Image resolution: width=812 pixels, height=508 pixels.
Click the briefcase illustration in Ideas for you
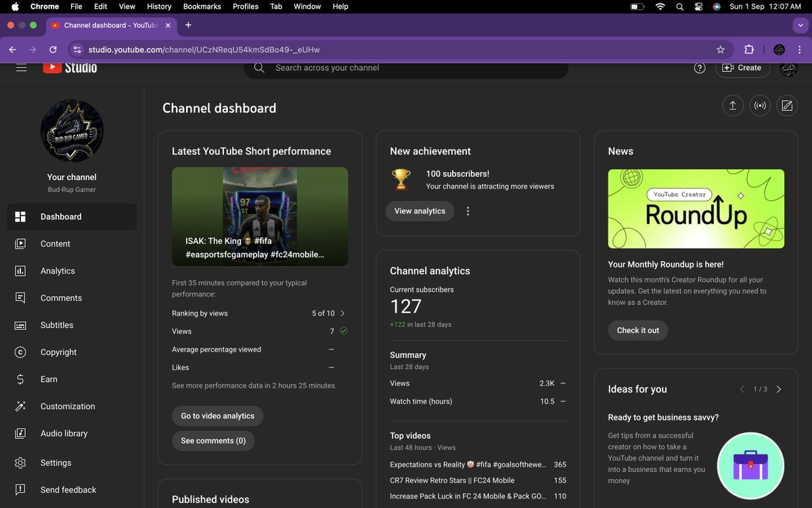[x=750, y=466]
